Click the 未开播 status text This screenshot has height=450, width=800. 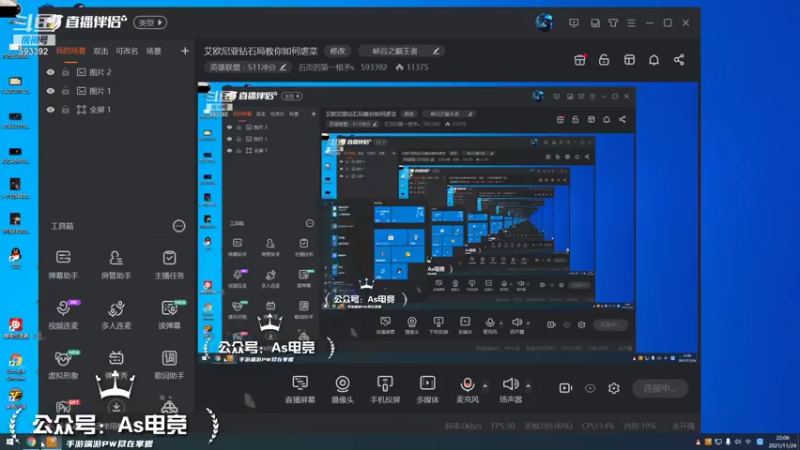683,426
